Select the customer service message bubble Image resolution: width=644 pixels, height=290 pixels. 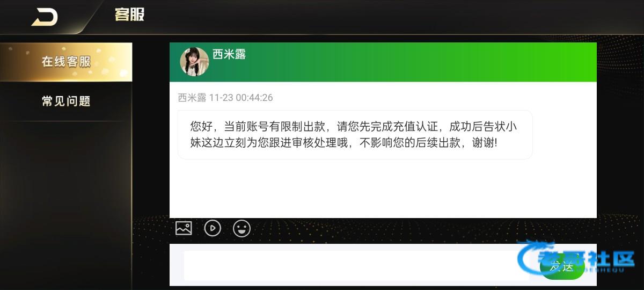(355, 135)
